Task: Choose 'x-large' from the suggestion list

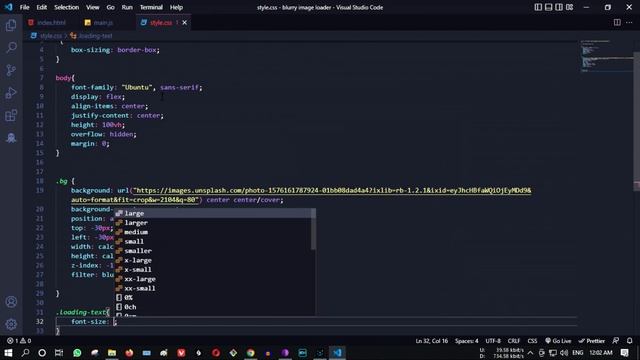Action: coord(214,260)
